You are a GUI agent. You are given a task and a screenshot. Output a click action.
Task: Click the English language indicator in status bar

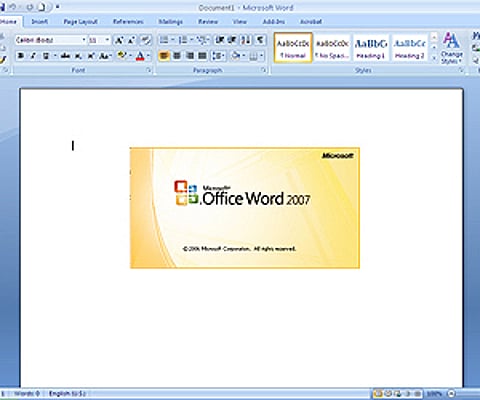[68, 394]
